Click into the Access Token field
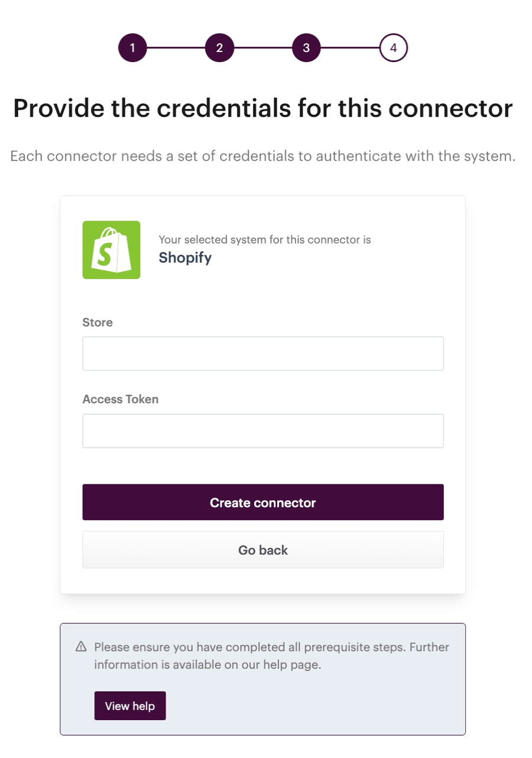Viewport: 532px width, 758px height. click(x=262, y=430)
